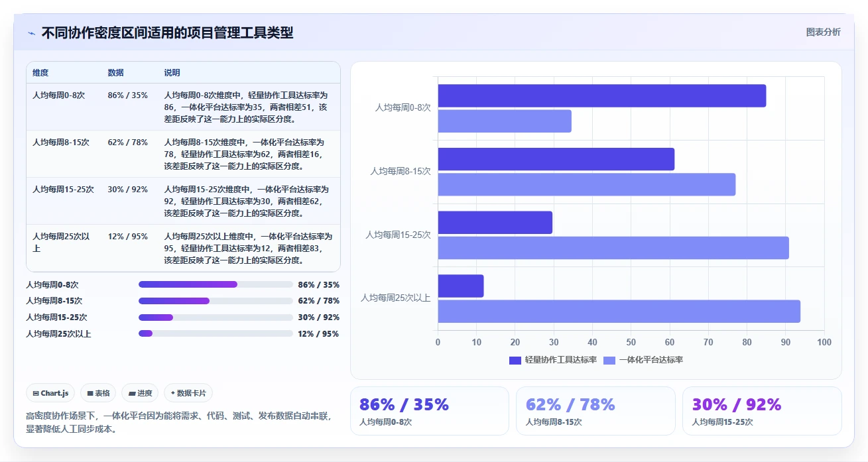868x462 pixels.
Task: Click the 表格 tag chip
Action: [x=98, y=393]
